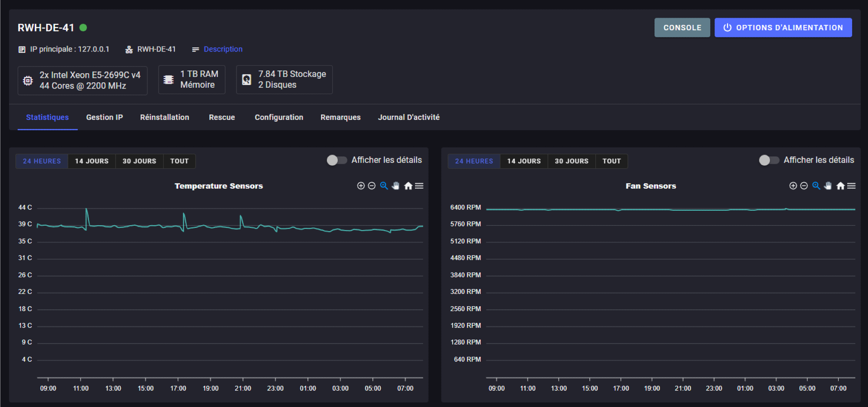
Task: Select 14 JOURS range for Fan Sensors
Action: [524, 161]
